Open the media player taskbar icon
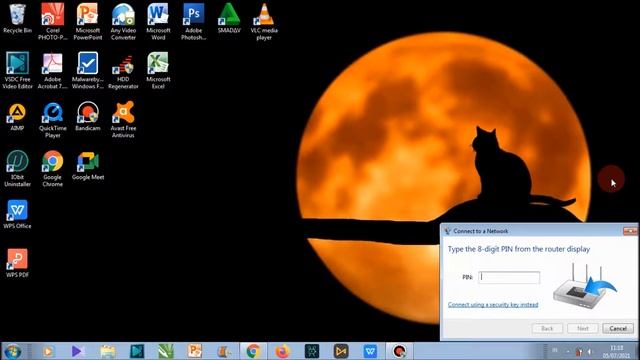Screen dimensions: 640x360 tap(48, 351)
